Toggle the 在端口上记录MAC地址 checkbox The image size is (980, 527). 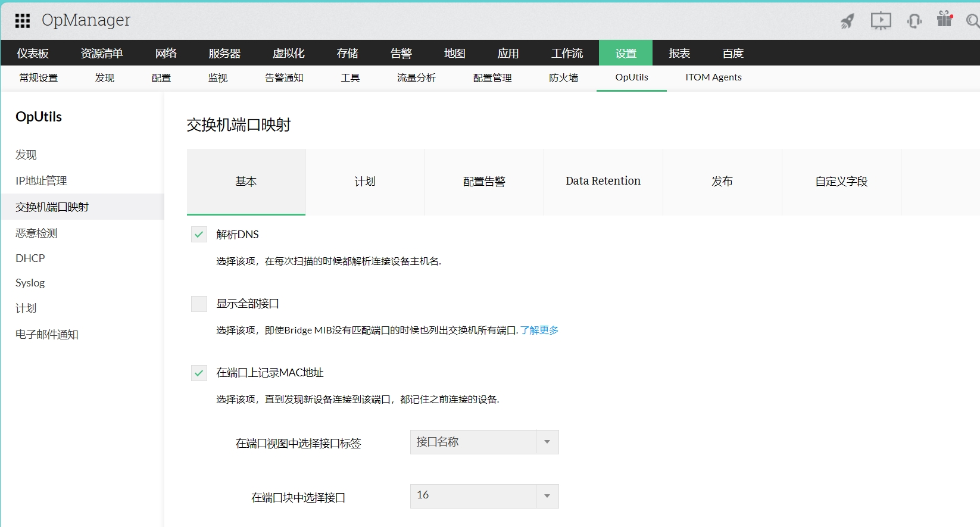point(199,373)
